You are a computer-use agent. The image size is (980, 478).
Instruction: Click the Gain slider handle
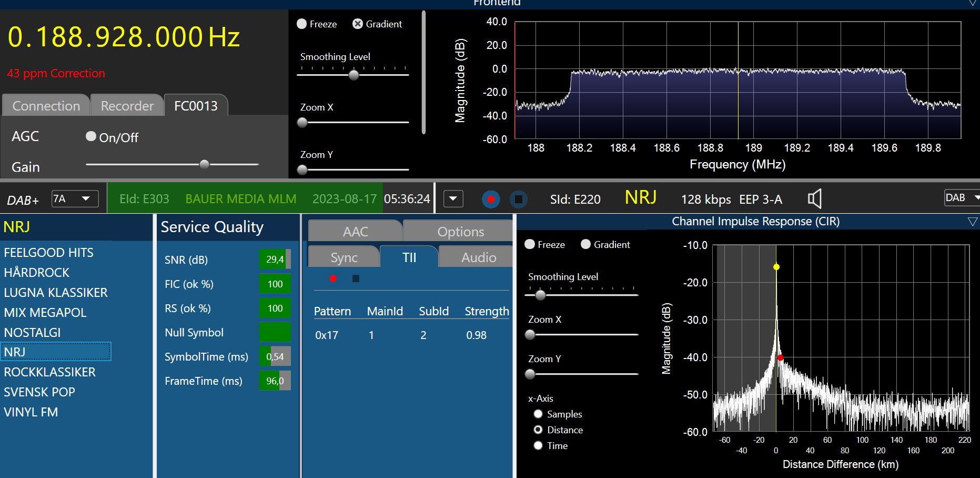tap(204, 164)
